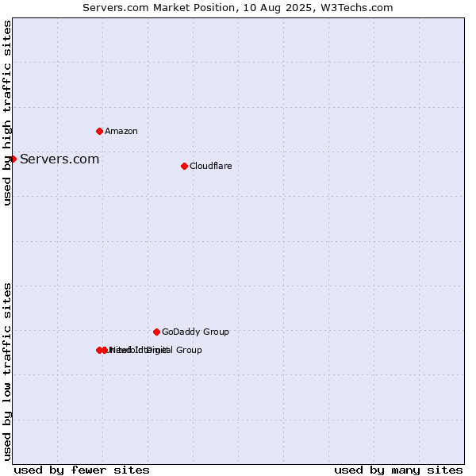Select the GoDaddy Group label
Viewport: 476px width, 476px height.
coord(195,332)
